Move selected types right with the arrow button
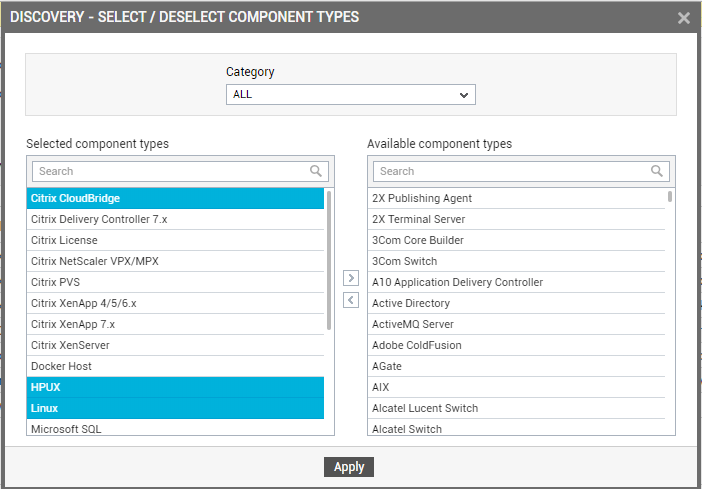Screen dimensions: 702x489 [351, 278]
